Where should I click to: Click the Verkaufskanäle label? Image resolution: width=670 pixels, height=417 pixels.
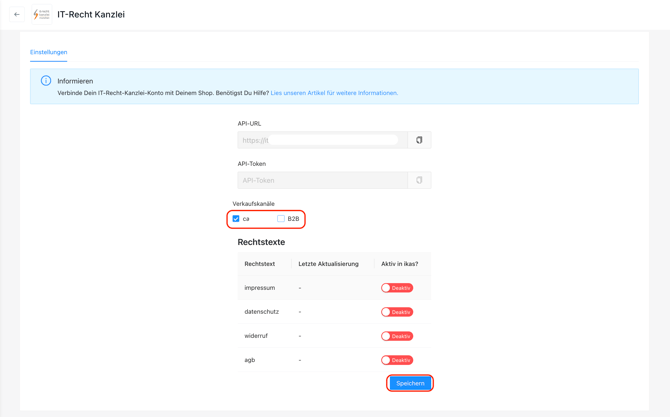pyautogui.click(x=253, y=204)
